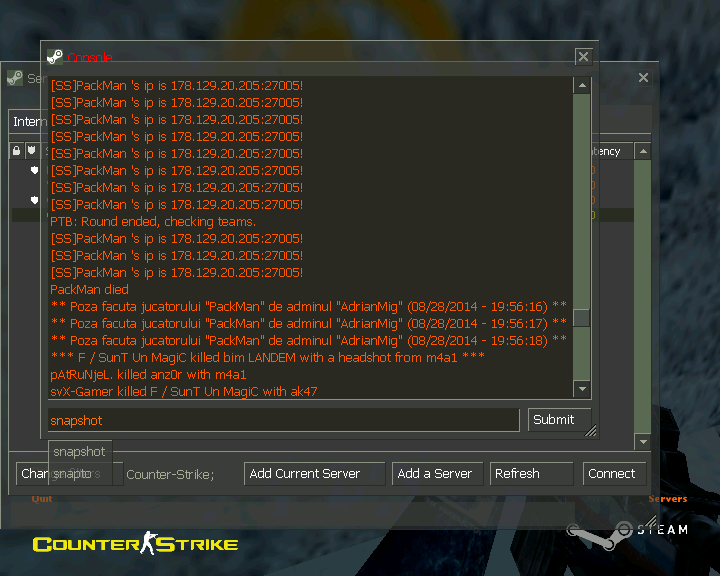Click the secure shield column header icon
This screenshot has height=576, width=720.
31,151
